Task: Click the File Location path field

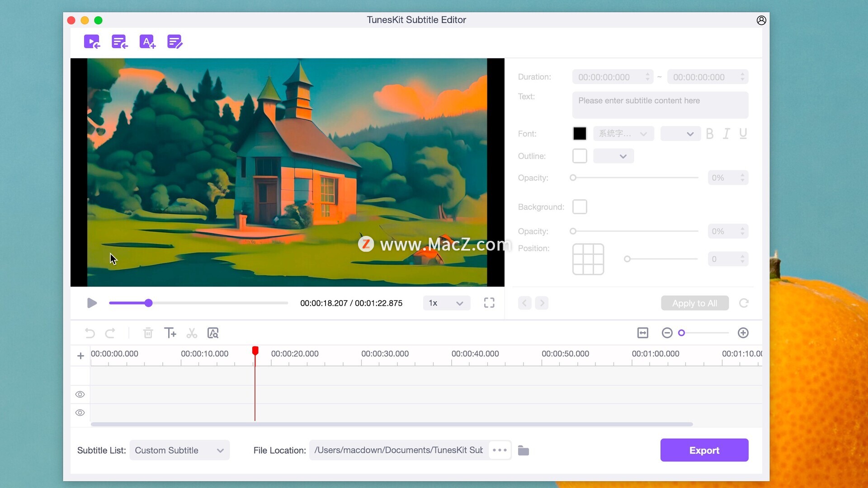Action: [x=399, y=450]
